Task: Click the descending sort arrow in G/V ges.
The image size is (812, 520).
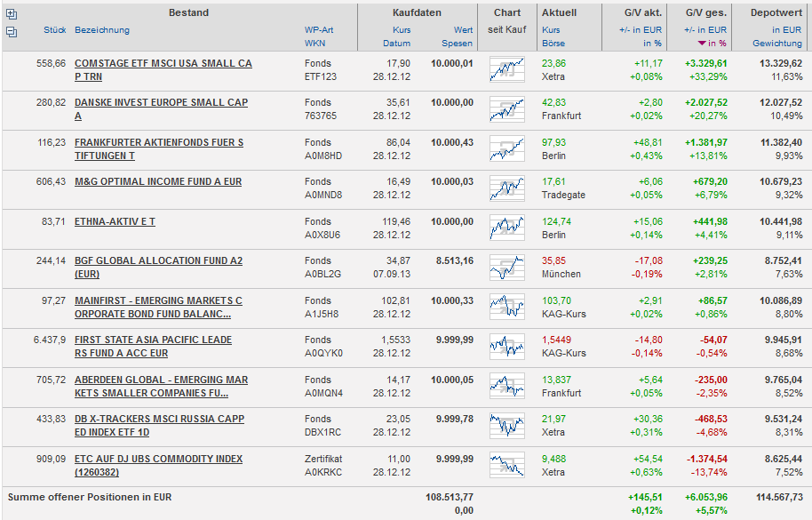Action: pos(702,44)
